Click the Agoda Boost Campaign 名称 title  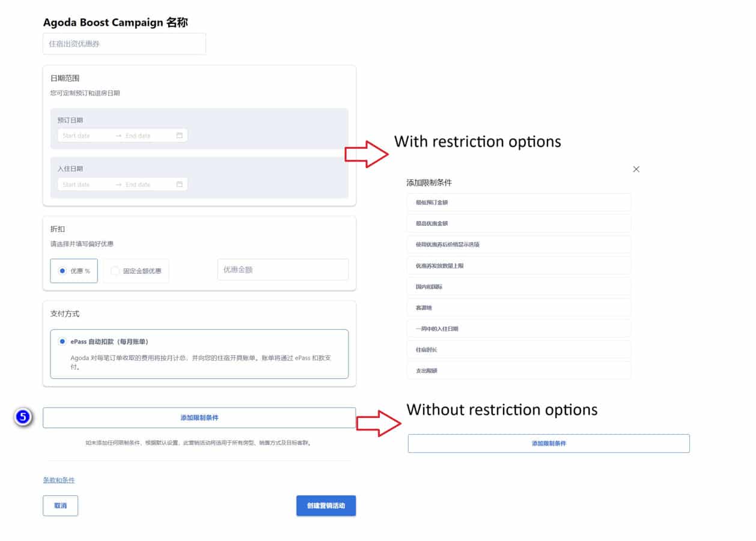point(115,23)
